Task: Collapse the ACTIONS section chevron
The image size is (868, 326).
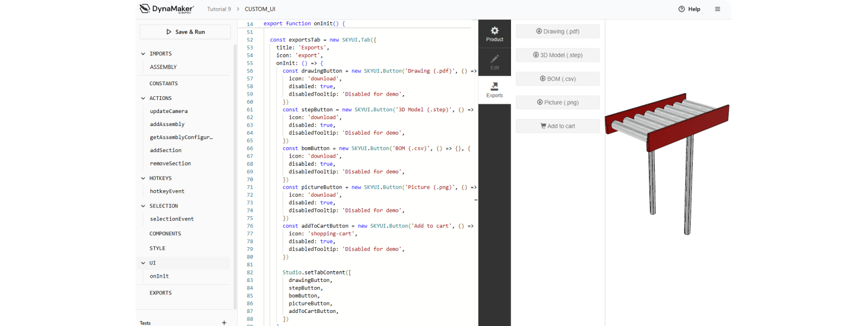Action: (x=143, y=98)
